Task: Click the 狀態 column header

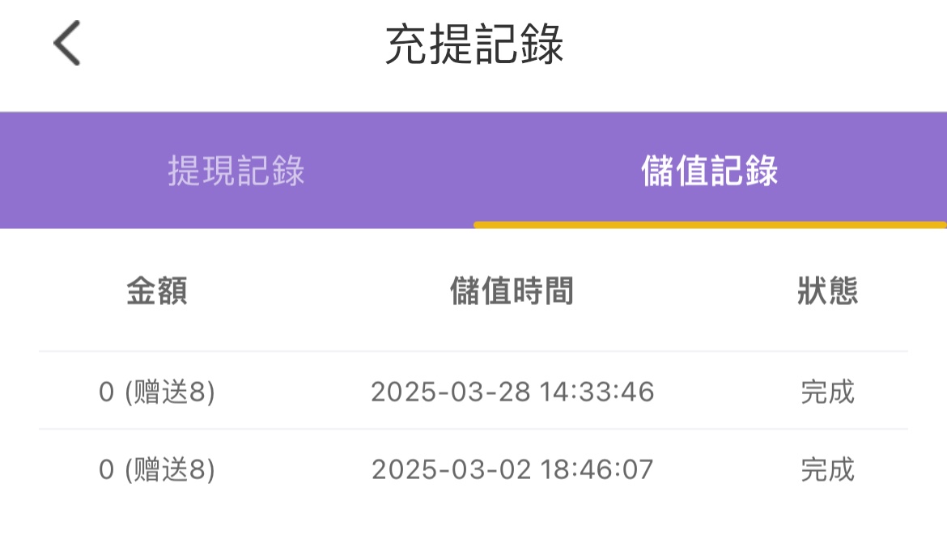Action: coord(827,291)
